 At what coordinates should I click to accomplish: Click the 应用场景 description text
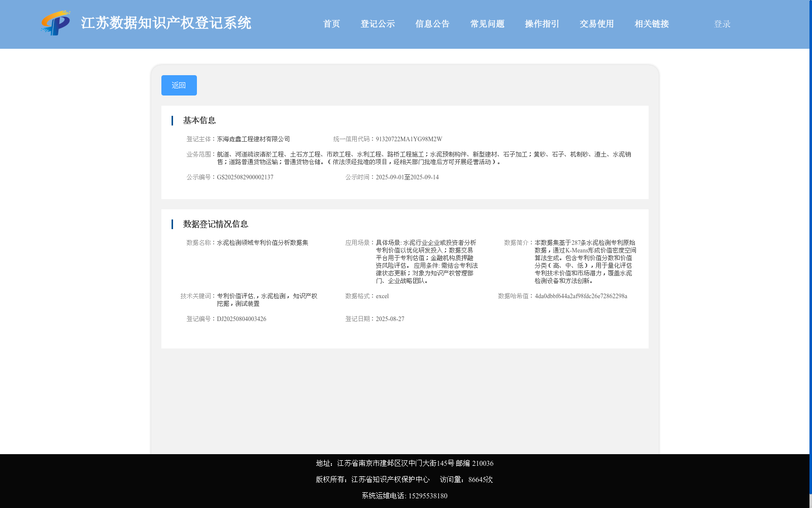[x=427, y=262]
